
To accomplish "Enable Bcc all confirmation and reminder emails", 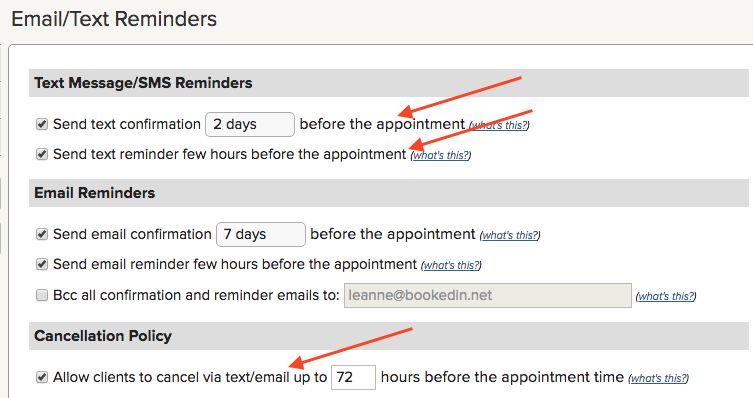I will (x=42, y=295).
